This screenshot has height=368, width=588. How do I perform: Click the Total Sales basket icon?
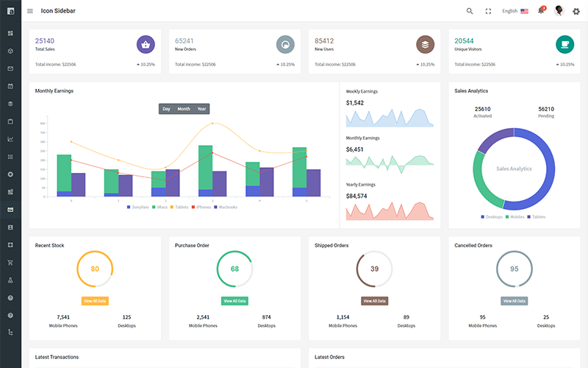pyautogui.click(x=146, y=44)
